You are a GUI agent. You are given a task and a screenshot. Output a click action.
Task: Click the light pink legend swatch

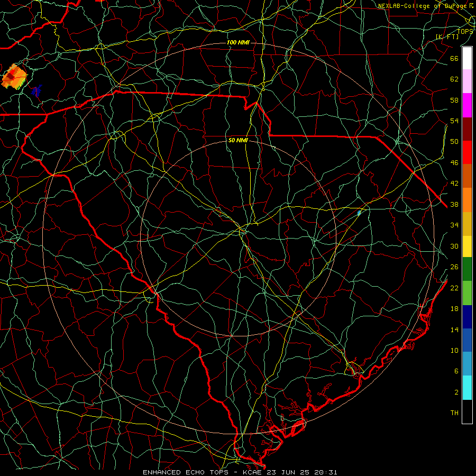click(467, 81)
